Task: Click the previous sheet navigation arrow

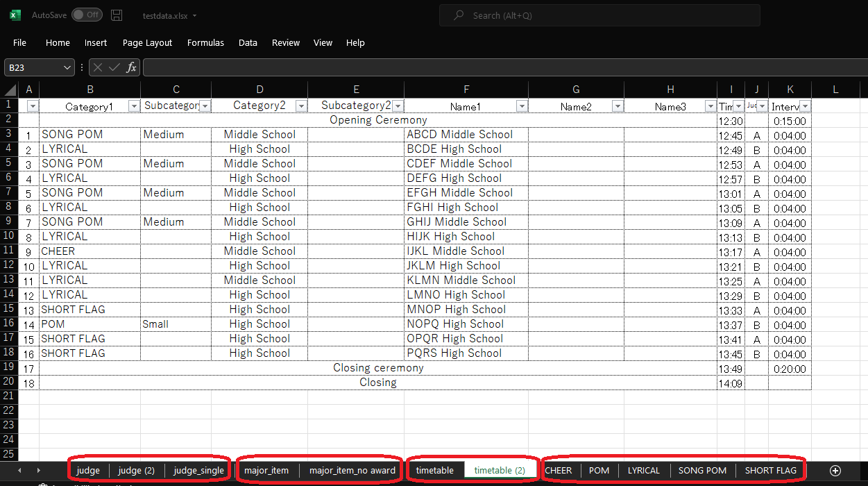Action: point(19,470)
